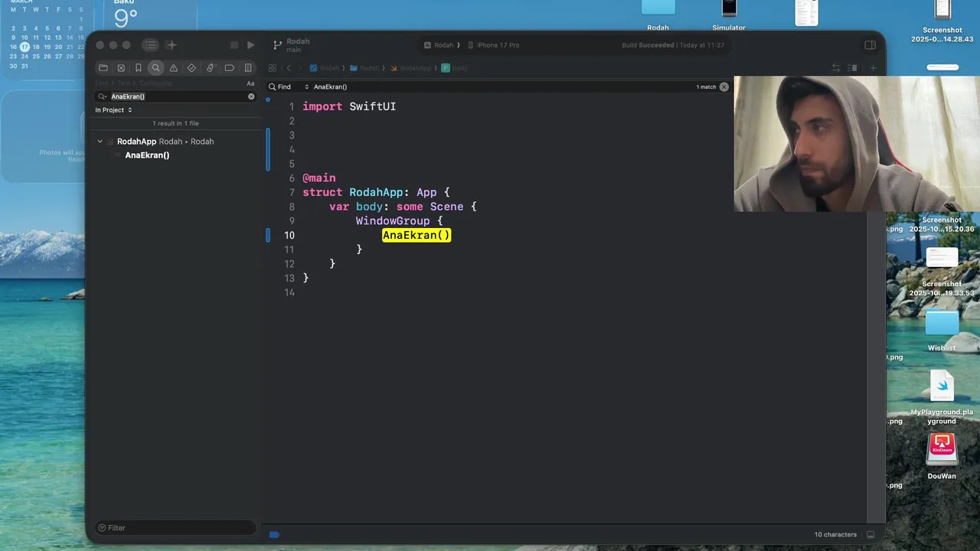Toggle the inspector panel on the right
Image resolution: width=980 pixels, height=551 pixels.
(x=870, y=45)
